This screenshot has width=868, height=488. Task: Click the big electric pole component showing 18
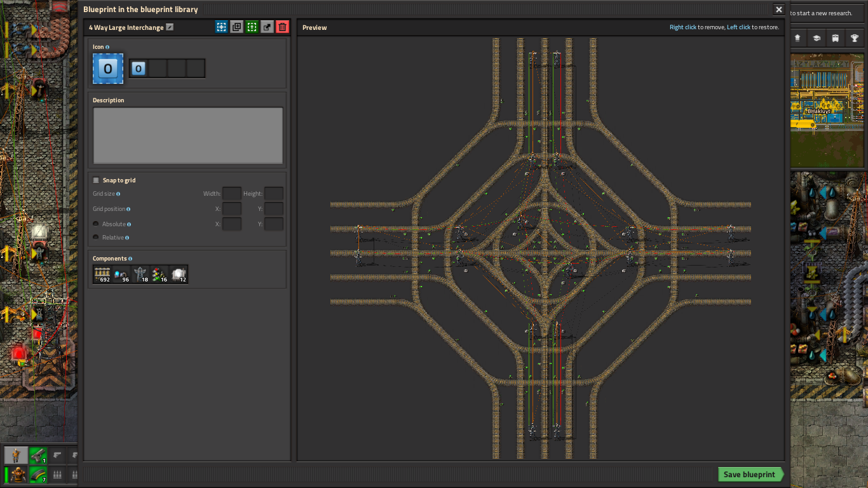[x=140, y=274]
